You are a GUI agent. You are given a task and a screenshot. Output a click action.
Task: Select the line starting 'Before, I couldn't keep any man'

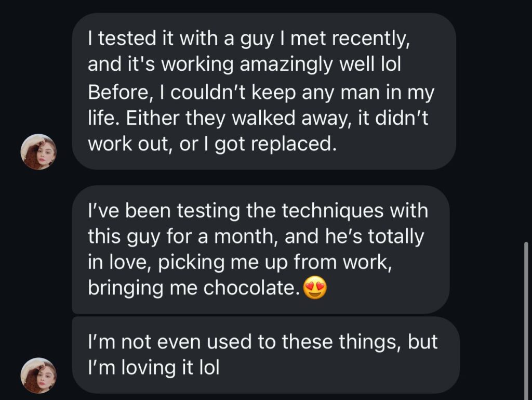tap(261, 93)
